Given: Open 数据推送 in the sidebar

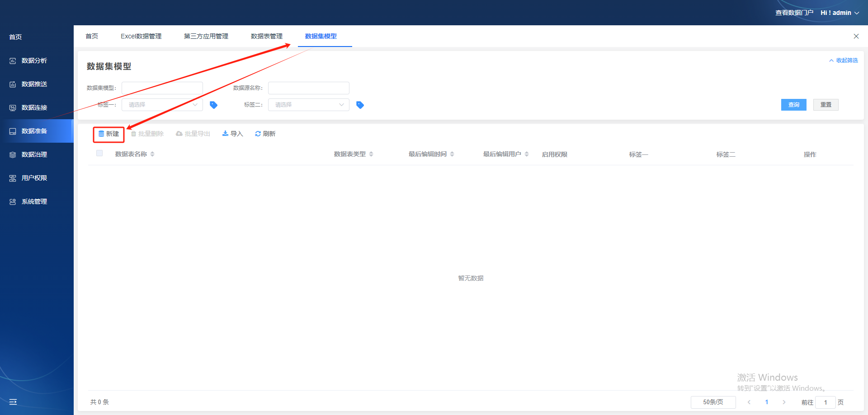Looking at the screenshot, I should [x=34, y=84].
